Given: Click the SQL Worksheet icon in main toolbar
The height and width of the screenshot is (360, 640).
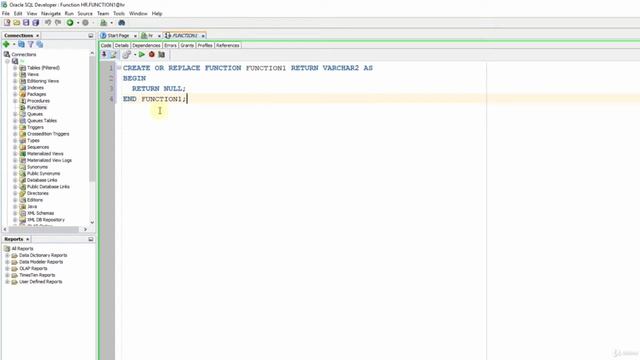Looking at the screenshot, I should (104, 23).
